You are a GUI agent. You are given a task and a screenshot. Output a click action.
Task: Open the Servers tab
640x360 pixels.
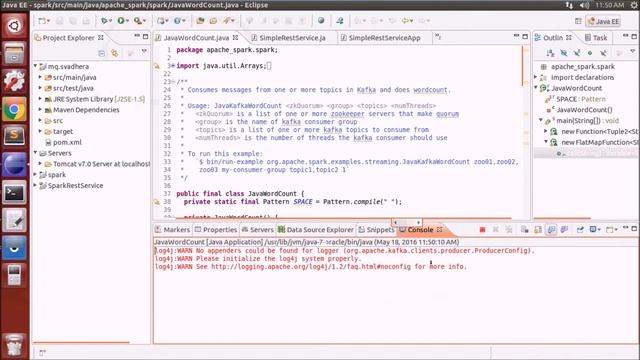(x=258, y=230)
